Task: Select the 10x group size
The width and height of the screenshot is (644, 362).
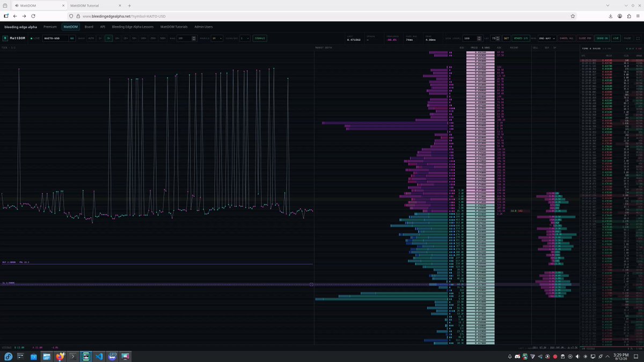Action: click(x=118, y=38)
